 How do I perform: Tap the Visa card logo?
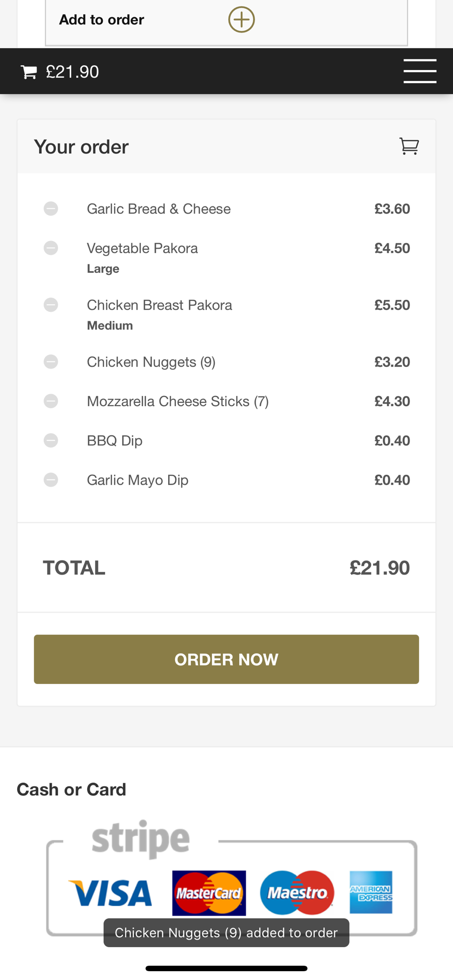click(110, 893)
